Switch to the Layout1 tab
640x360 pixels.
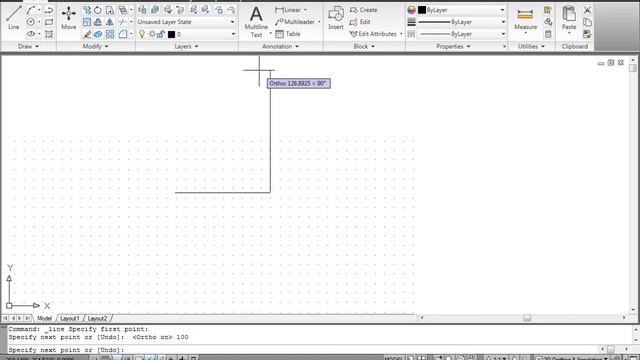coord(70,318)
